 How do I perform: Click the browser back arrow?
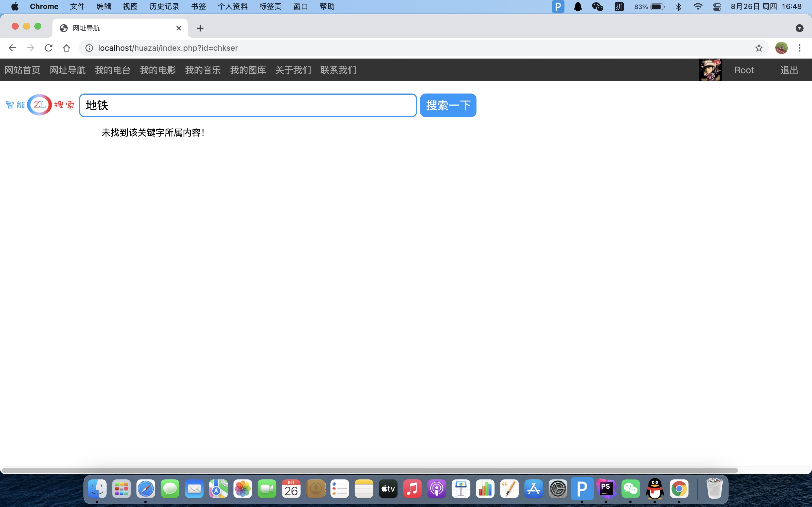tap(12, 48)
